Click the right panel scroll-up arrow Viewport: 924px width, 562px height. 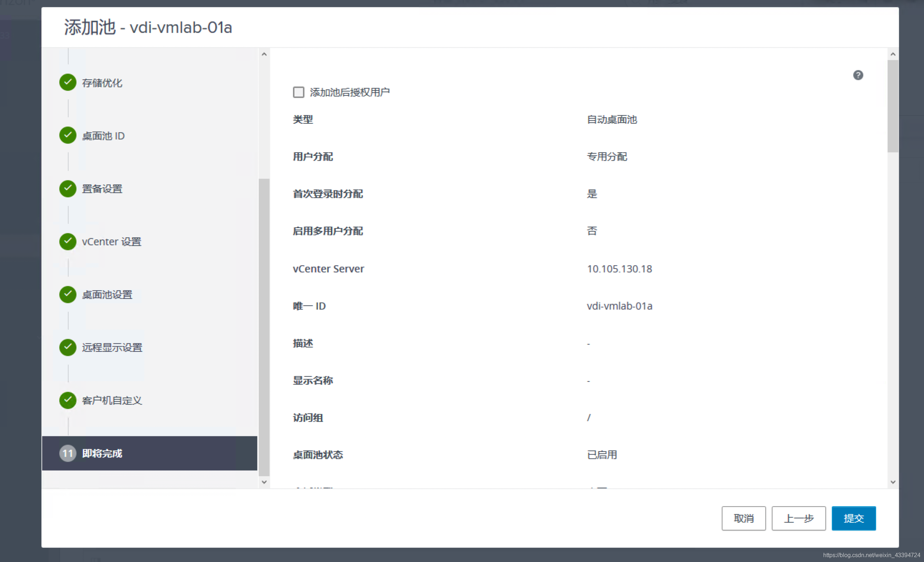pyautogui.click(x=893, y=54)
